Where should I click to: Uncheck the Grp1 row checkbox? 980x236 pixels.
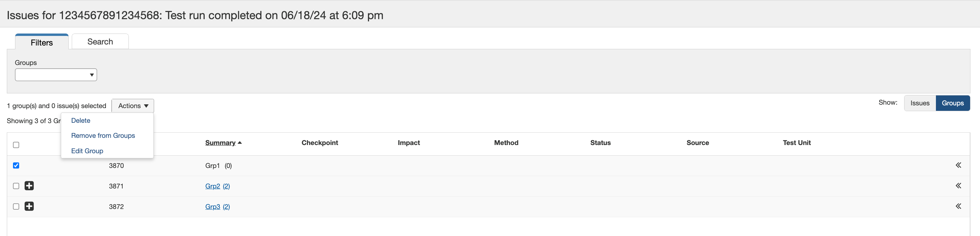pyautogui.click(x=16, y=165)
